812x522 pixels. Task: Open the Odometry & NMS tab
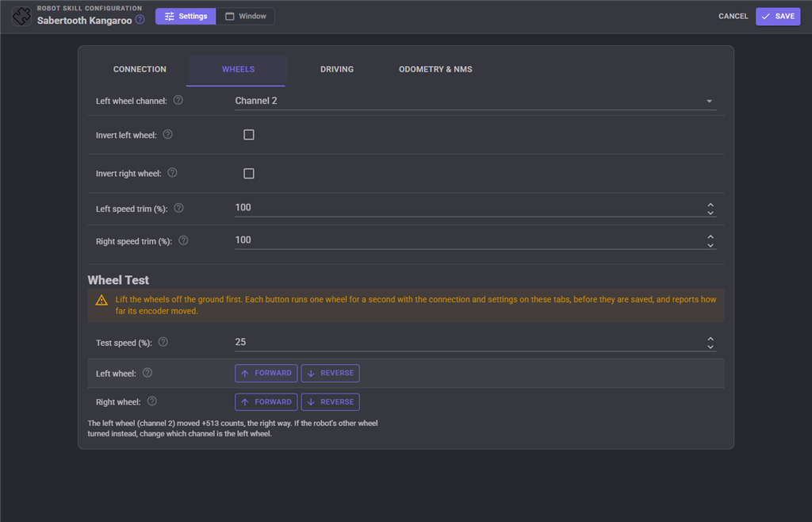(435, 69)
